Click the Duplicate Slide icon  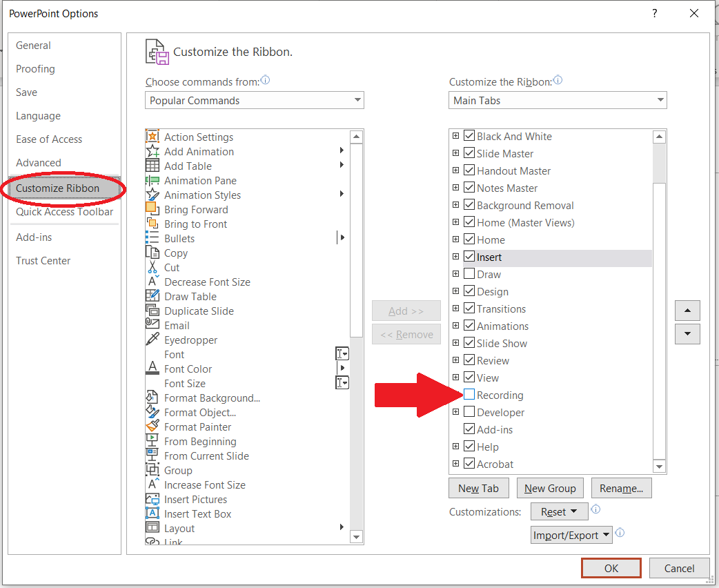click(152, 311)
